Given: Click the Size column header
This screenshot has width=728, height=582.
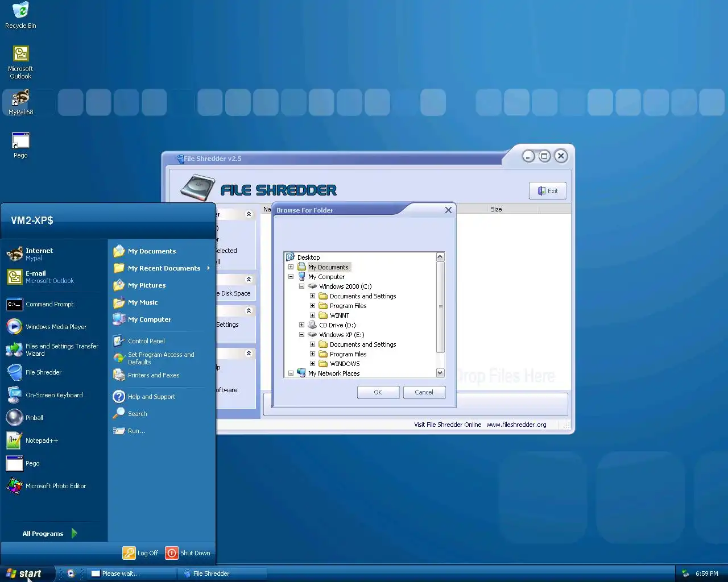Looking at the screenshot, I should [x=496, y=209].
